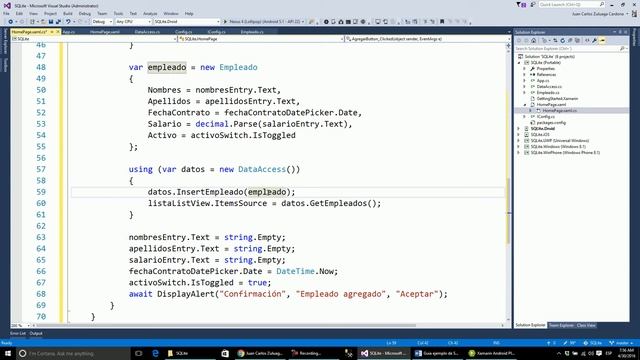
Task: Click the Save All toolbar icon
Action: click(x=58, y=22)
